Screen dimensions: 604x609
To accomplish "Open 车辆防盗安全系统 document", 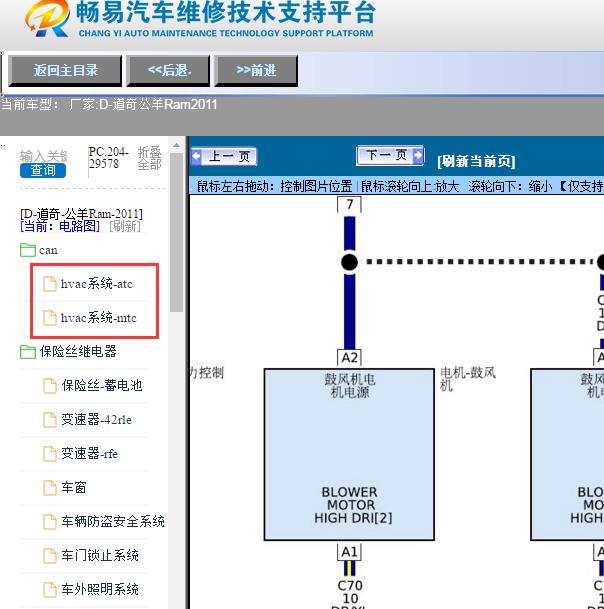I will click(x=113, y=522).
